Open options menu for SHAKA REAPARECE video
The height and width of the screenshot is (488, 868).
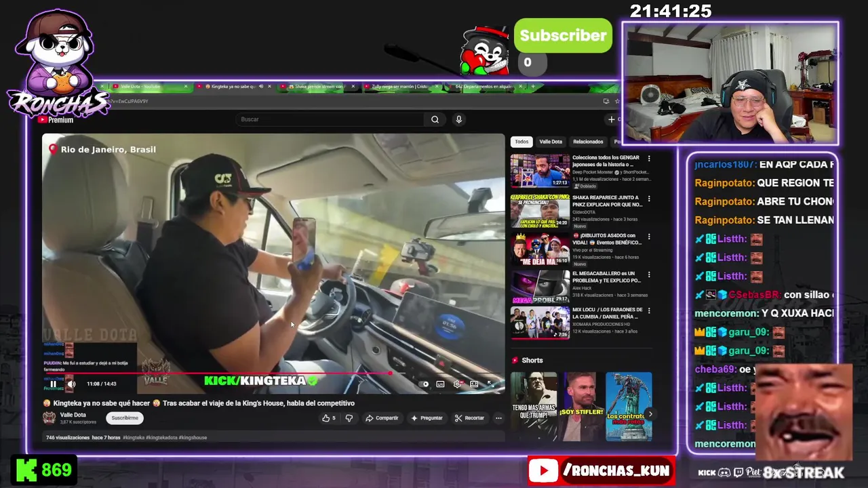click(649, 199)
